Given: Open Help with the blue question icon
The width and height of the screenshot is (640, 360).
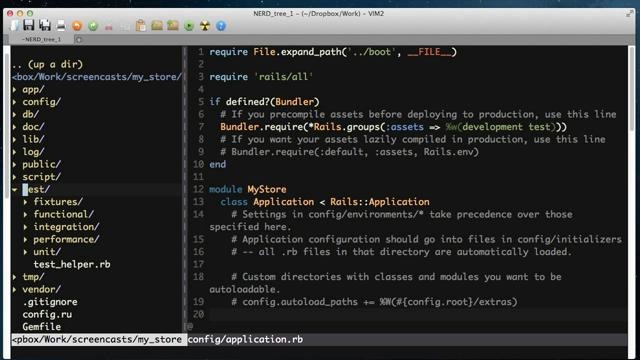Looking at the screenshot, I should 221,26.
